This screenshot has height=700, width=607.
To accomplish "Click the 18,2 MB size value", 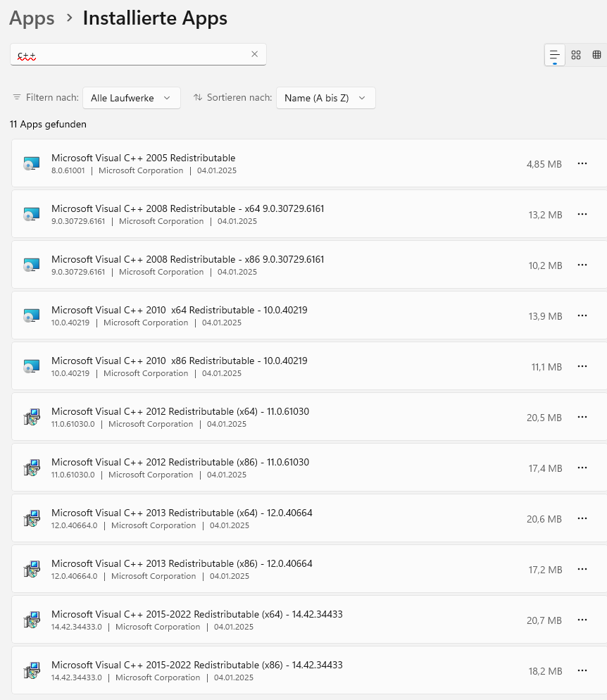I will click(x=546, y=671).
